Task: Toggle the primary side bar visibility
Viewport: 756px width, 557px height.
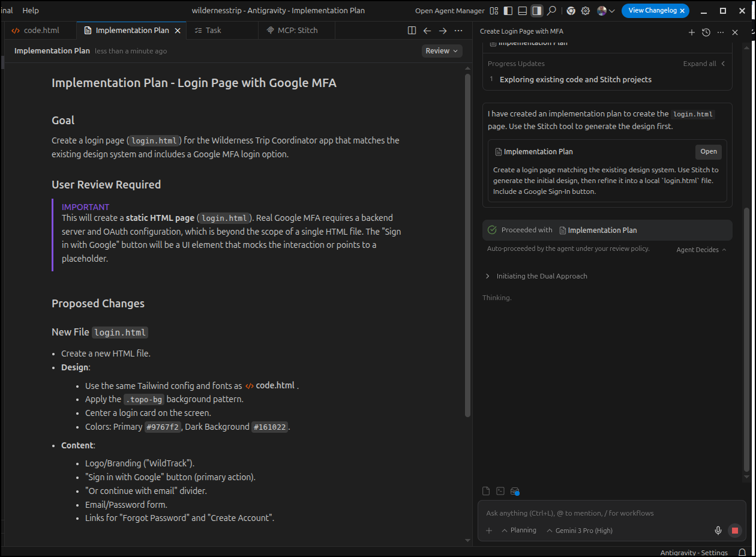Action: click(x=508, y=11)
